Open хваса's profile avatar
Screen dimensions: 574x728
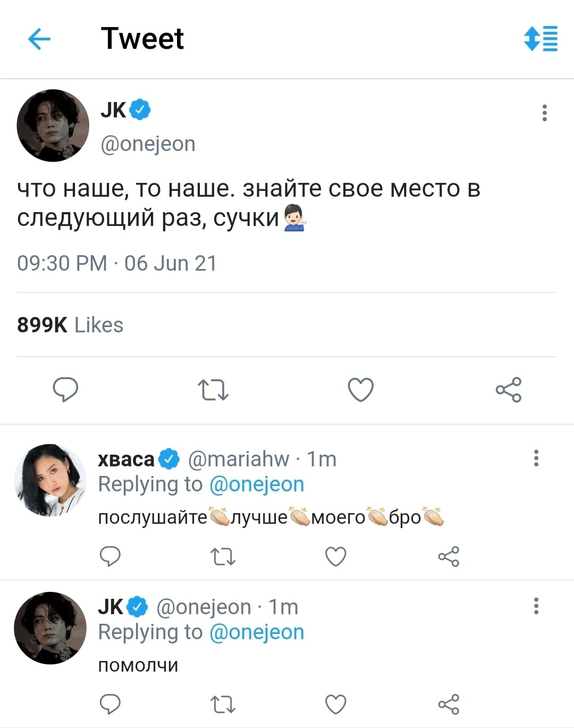50,480
